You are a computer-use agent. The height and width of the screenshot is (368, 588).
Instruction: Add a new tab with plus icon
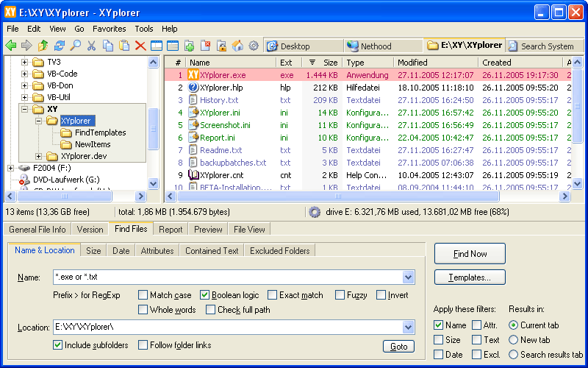point(189,46)
